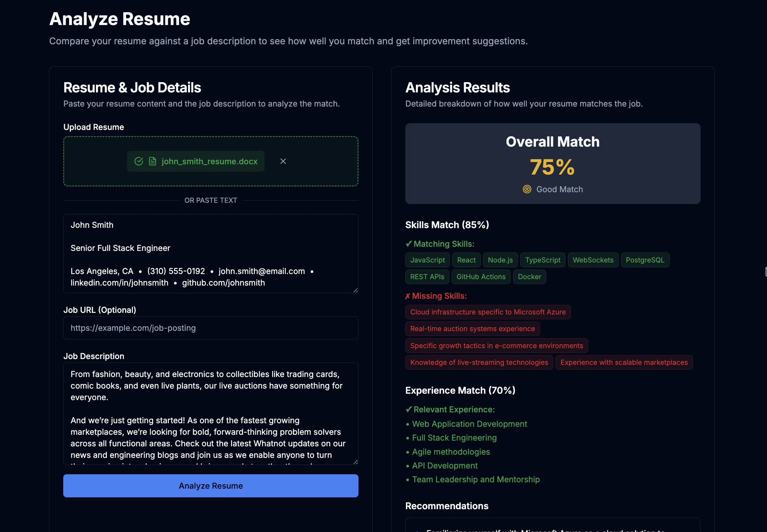The height and width of the screenshot is (532, 767).
Task: Click the resume textarea resize handle
Action: coord(355,290)
